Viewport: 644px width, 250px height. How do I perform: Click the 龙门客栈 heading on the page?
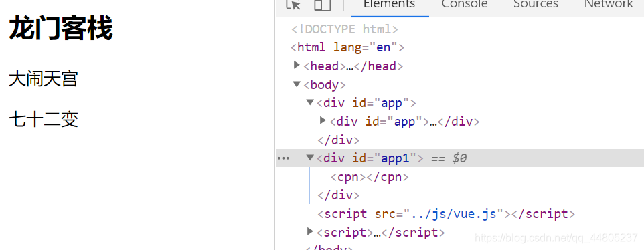61,29
